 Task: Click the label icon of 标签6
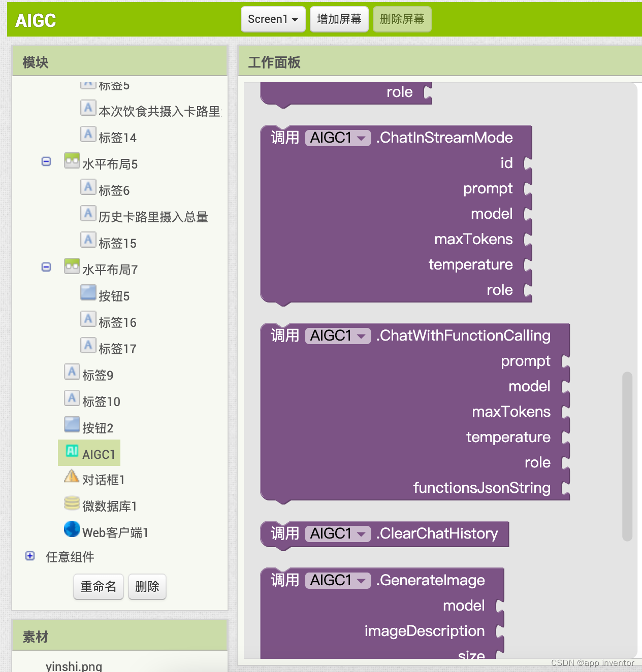(88, 187)
